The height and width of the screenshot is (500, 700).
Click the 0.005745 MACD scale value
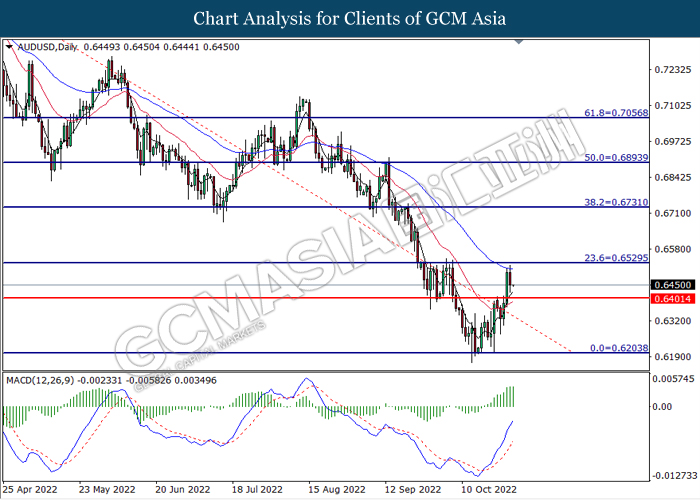pos(674,379)
